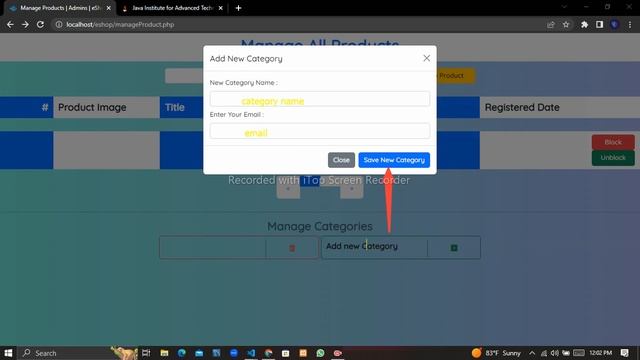
Task: Click the green Unblock button
Action: (613, 158)
